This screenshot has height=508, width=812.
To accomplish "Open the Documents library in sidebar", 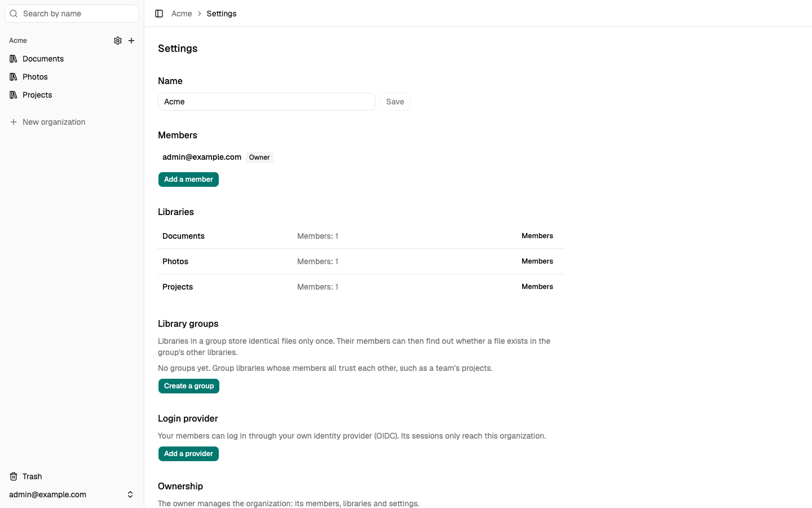I will [72, 59].
